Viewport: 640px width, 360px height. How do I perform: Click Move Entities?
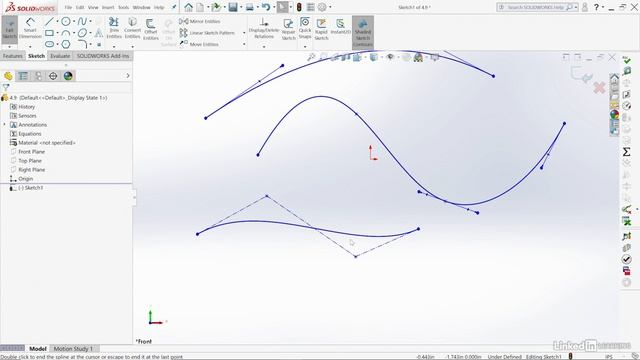coord(199,44)
